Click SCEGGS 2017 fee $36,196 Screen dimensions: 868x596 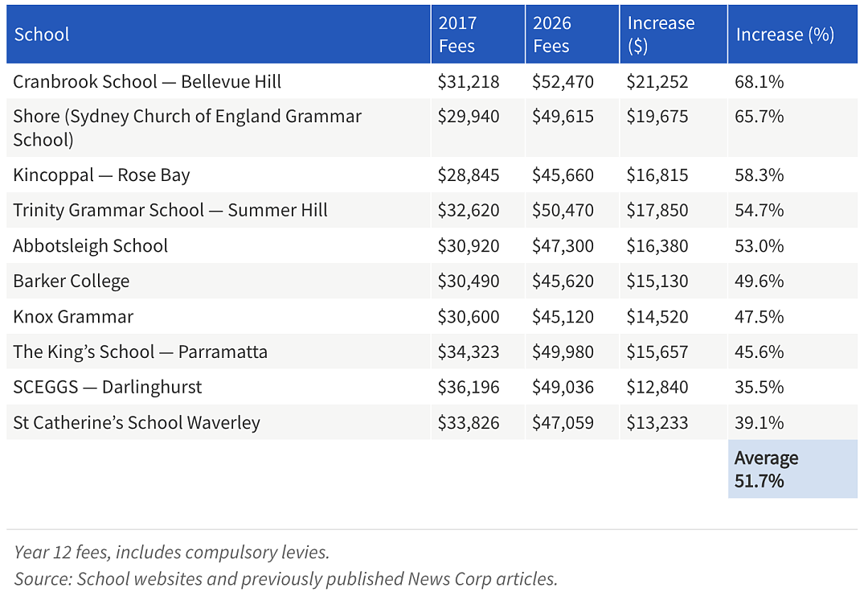point(469,387)
